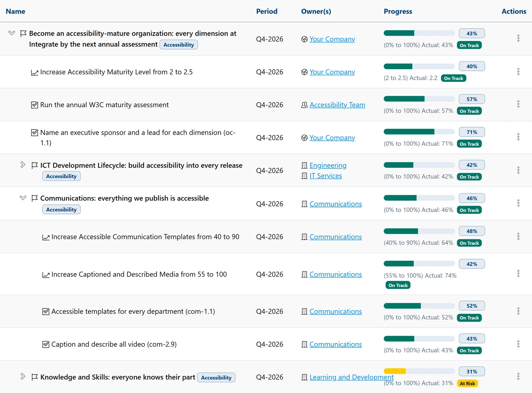Click the 71% progress badge

point(471,132)
